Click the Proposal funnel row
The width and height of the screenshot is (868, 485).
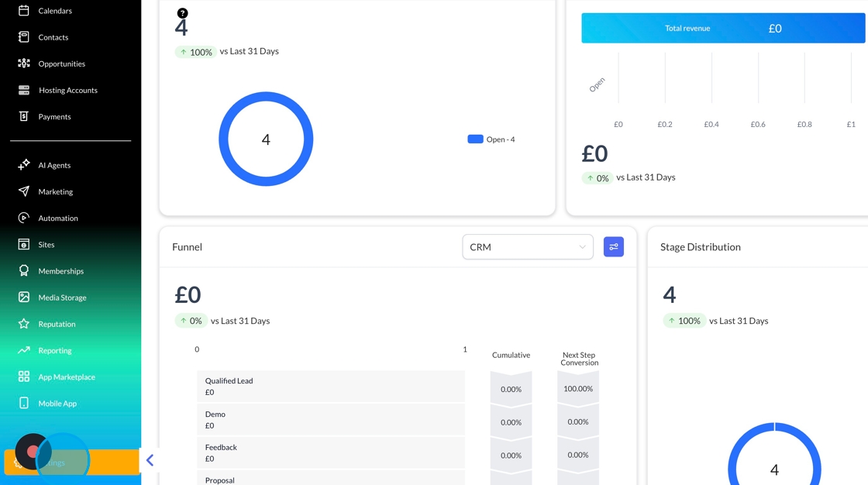pyautogui.click(x=330, y=478)
